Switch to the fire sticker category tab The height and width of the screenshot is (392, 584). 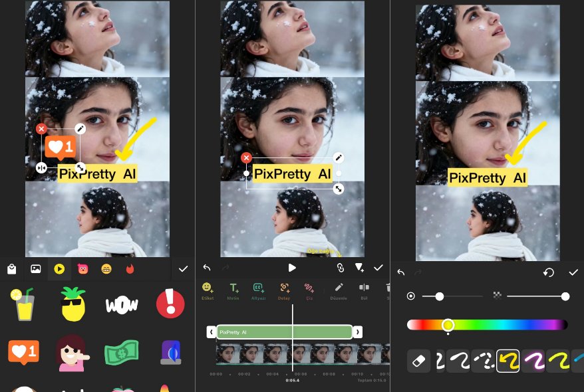click(130, 269)
